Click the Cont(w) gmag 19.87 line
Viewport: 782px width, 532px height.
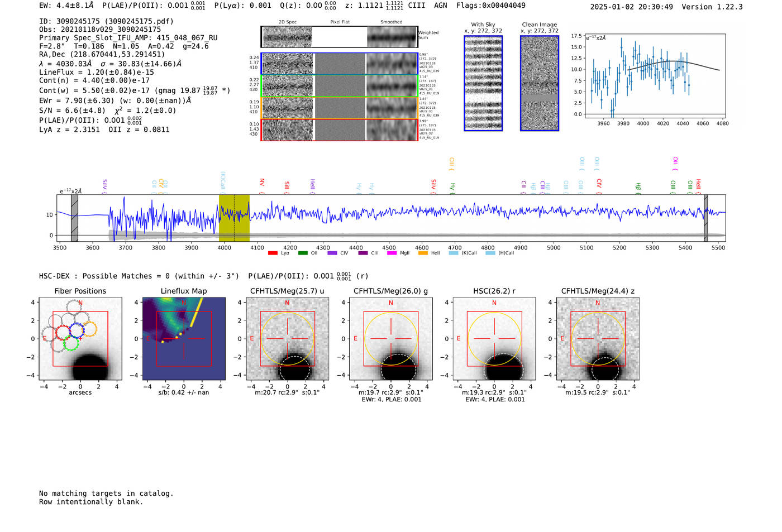[x=135, y=90]
